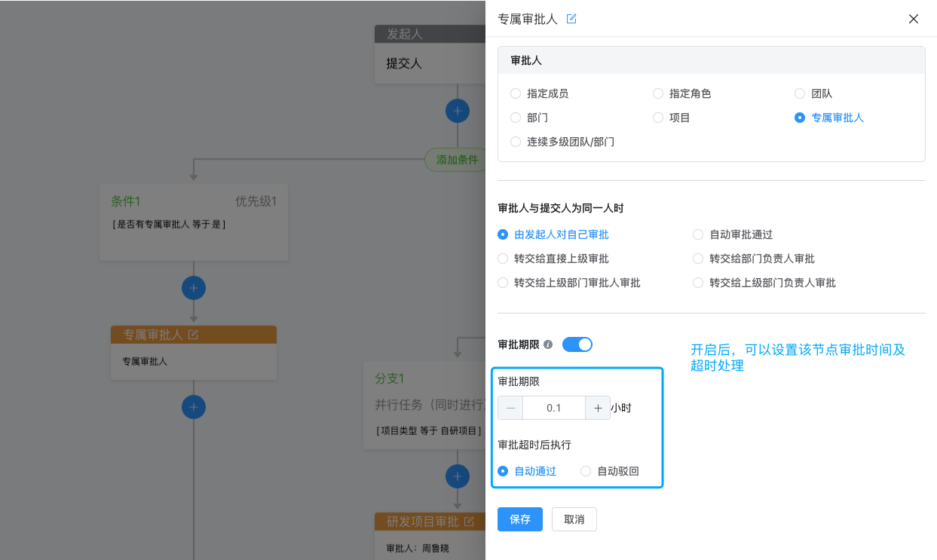Select the 指定成员 approver option
The width and height of the screenshot is (937, 560).
(539, 93)
